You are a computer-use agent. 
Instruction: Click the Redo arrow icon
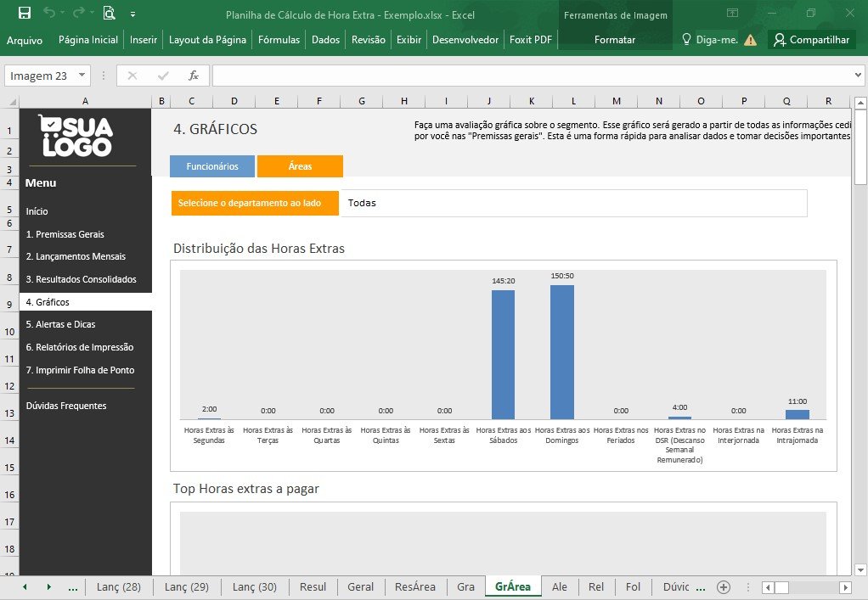pyautogui.click(x=79, y=12)
